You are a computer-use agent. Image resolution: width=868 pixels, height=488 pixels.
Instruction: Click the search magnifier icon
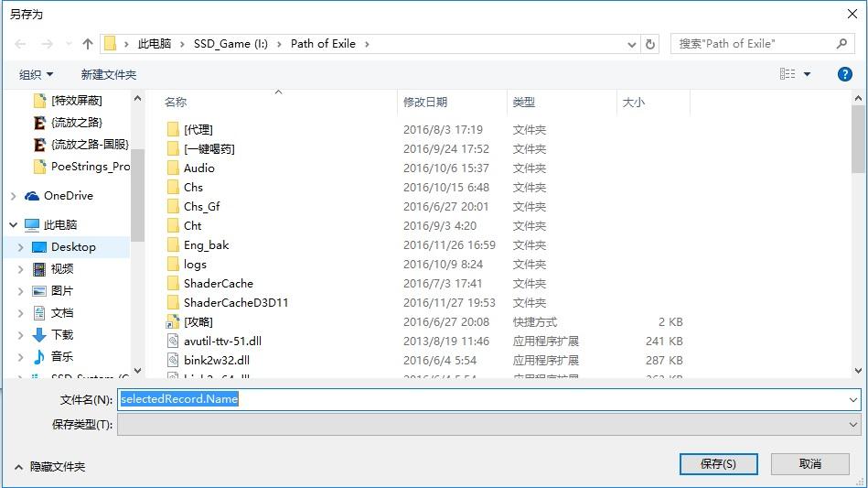[842, 43]
